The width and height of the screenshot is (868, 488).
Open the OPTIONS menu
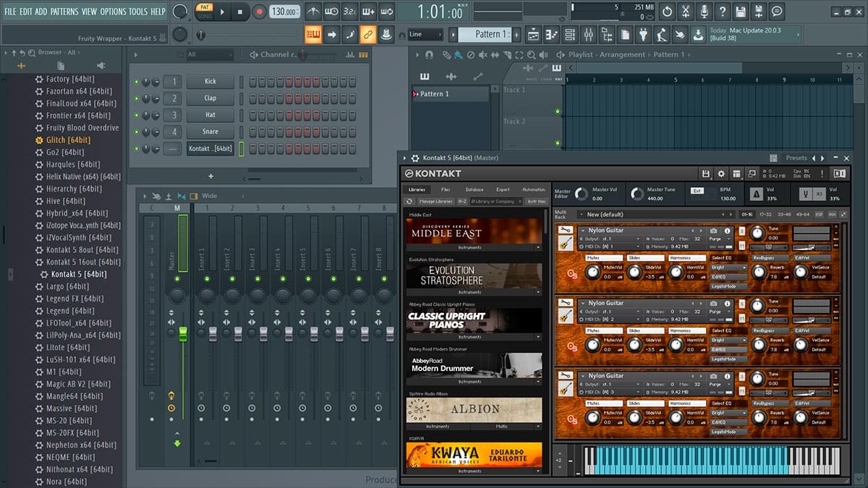tap(113, 12)
